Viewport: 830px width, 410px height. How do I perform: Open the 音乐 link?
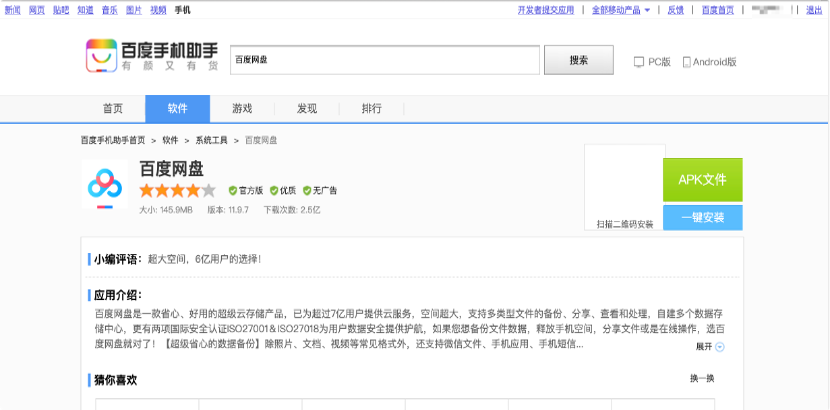(110, 10)
